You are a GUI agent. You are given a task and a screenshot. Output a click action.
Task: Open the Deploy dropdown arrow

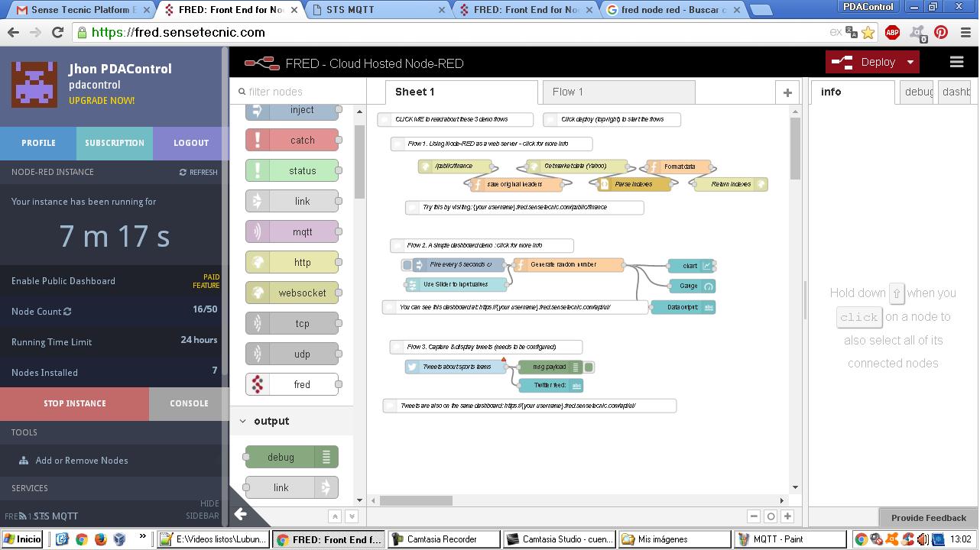pyautogui.click(x=910, y=63)
